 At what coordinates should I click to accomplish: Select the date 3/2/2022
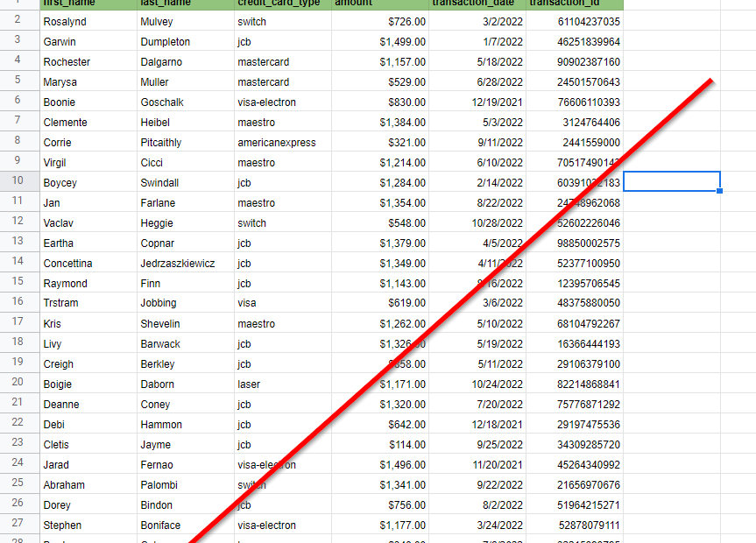[477, 21]
